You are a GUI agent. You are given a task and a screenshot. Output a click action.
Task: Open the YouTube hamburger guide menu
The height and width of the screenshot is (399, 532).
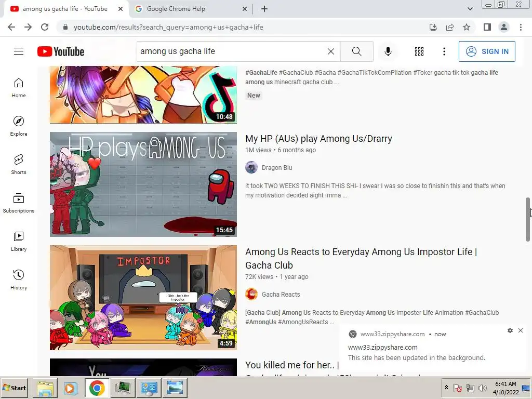(x=19, y=51)
